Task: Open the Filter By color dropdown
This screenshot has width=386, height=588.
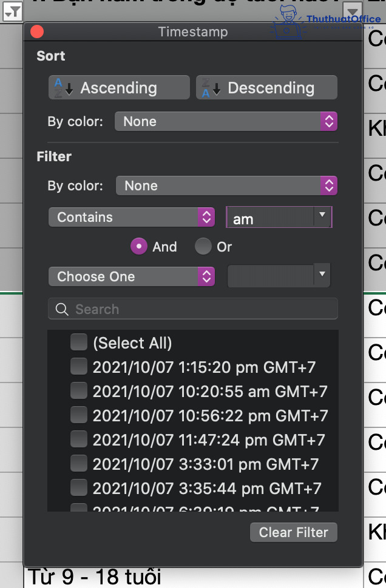Action: [x=226, y=185]
